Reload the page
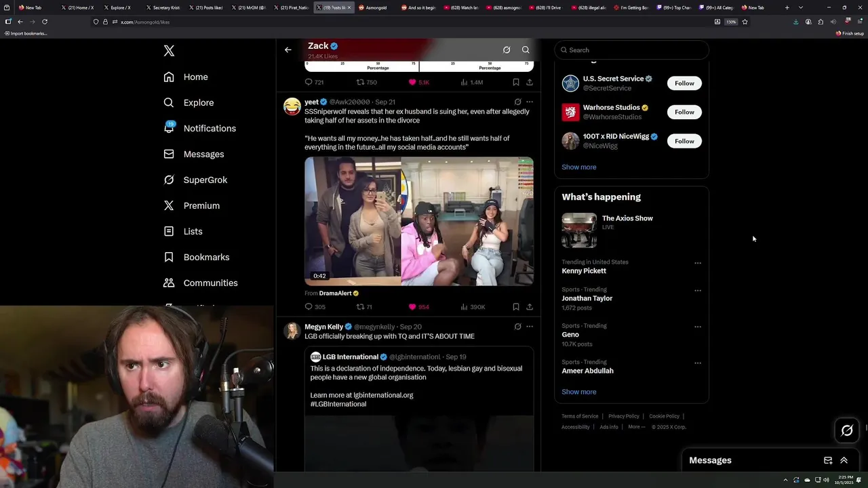The image size is (868, 488). tap(45, 22)
